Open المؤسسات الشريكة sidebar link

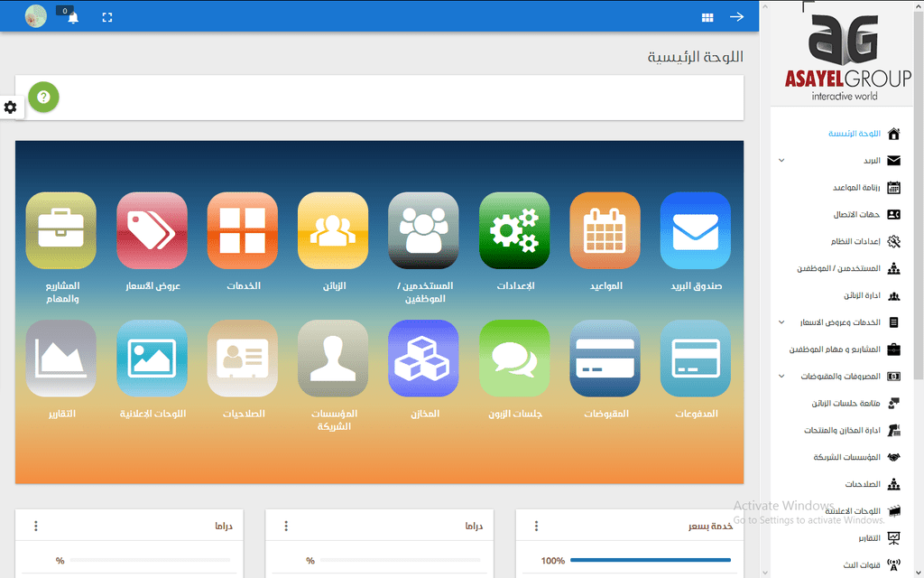pos(846,458)
